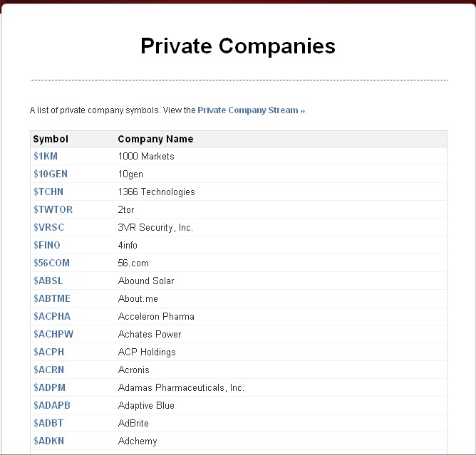Open the $ACPHA ticker
This screenshot has height=455, width=476.
coord(51,316)
